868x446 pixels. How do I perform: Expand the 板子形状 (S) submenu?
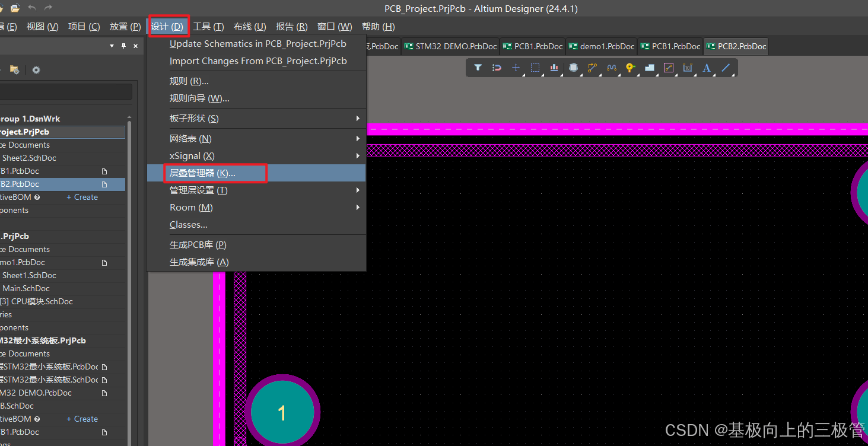pyautogui.click(x=358, y=119)
